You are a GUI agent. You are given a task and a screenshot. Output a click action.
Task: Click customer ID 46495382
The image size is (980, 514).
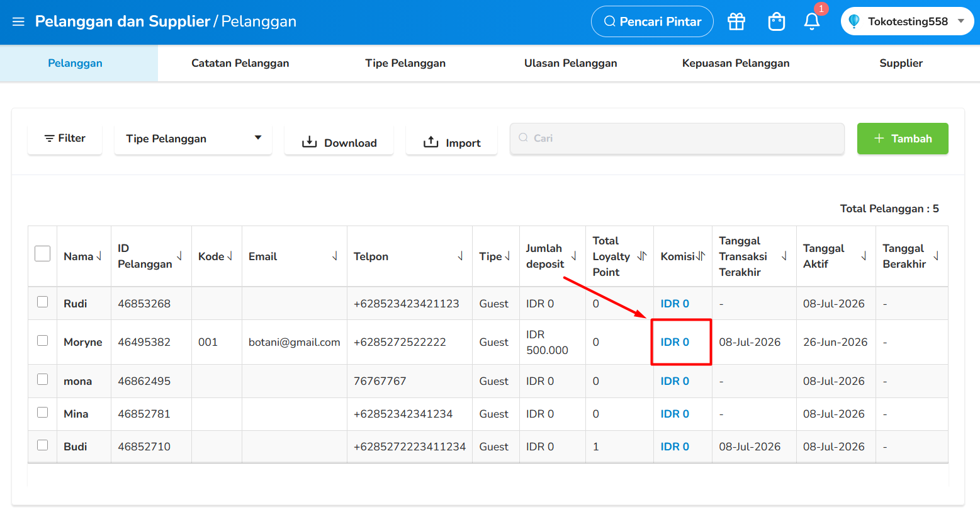pos(144,342)
